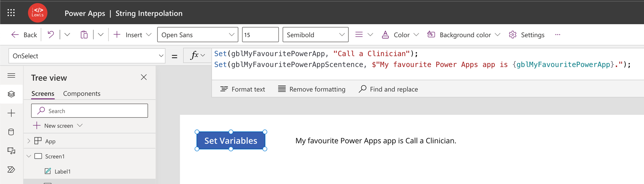Switch to the Components tab
This screenshot has height=184, width=644.
tap(82, 93)
